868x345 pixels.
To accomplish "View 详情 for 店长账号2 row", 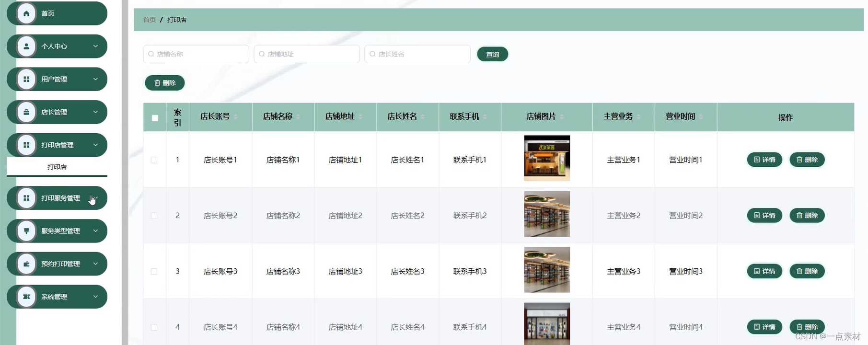I will 764,216.
